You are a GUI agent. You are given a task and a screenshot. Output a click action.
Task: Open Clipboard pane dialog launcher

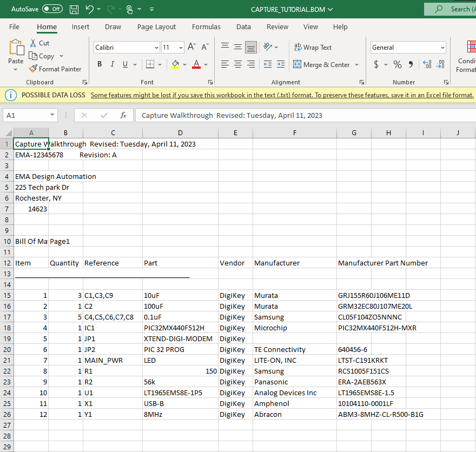pos(85,82)
